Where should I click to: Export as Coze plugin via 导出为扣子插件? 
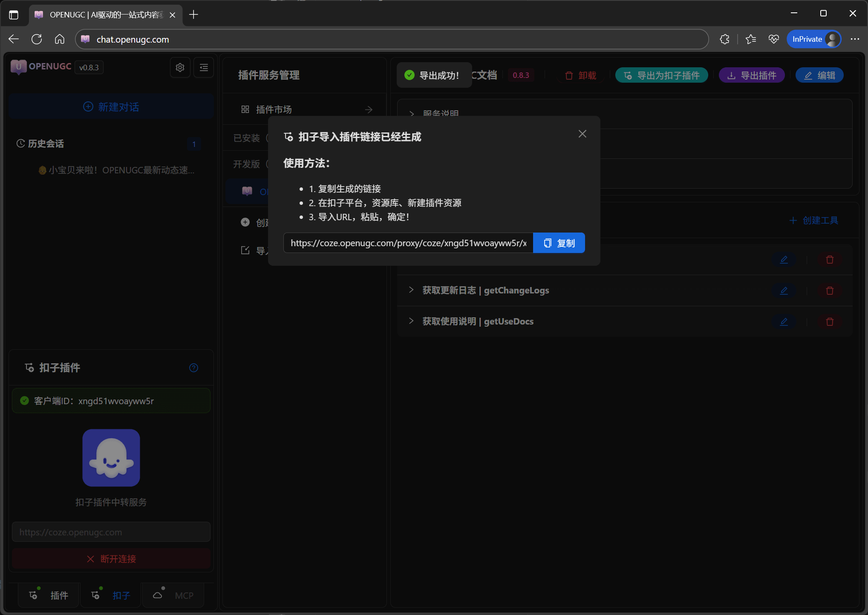[x=662, y=75]
